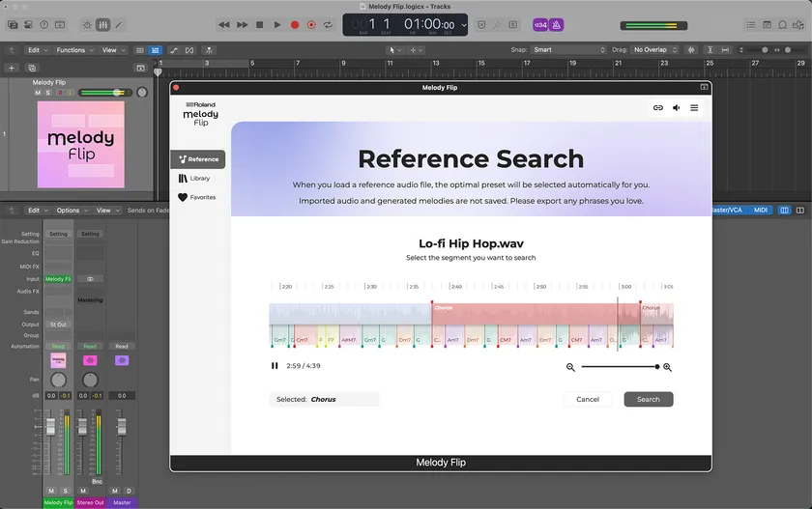Viewport: 812px width, 509px height.
Task: Open the Editors pencil icon
Action: pos(119,25)
